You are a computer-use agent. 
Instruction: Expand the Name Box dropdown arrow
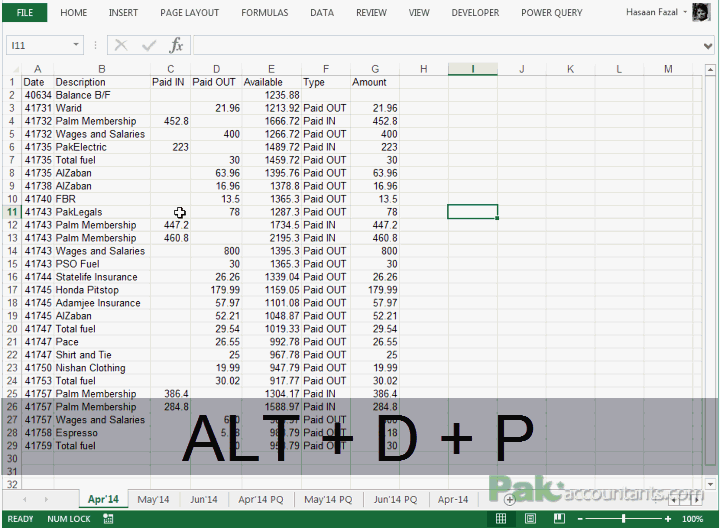[x=76, y=45]
